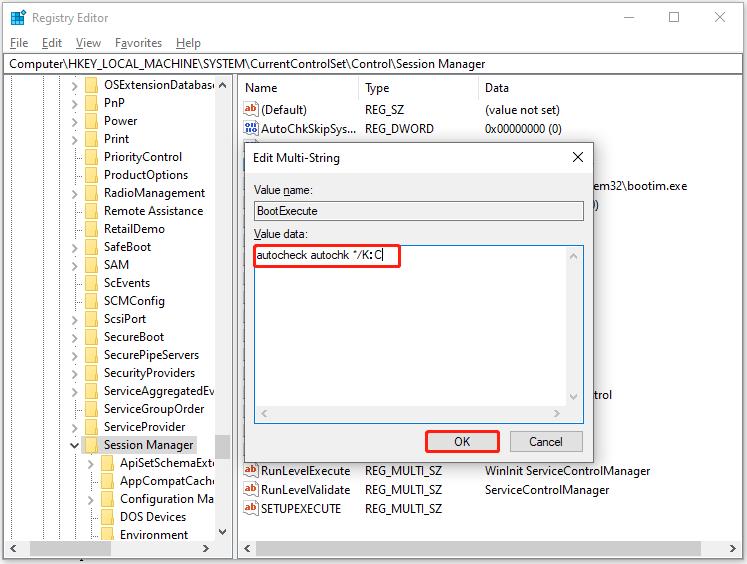Click the ScsiPort folder icon
This screenshot has height=564, width=747.
coord(91,319)
